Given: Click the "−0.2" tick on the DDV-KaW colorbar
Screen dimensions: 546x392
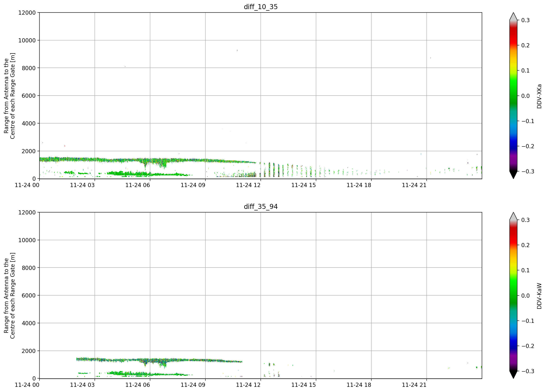Looking at the screenshot, I should 528,346.
